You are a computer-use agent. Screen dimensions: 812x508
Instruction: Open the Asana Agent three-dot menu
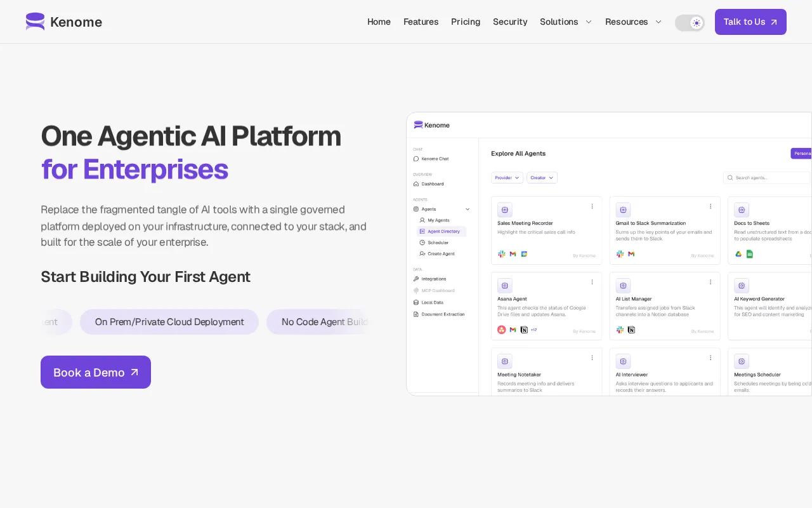tap(592, 282)
